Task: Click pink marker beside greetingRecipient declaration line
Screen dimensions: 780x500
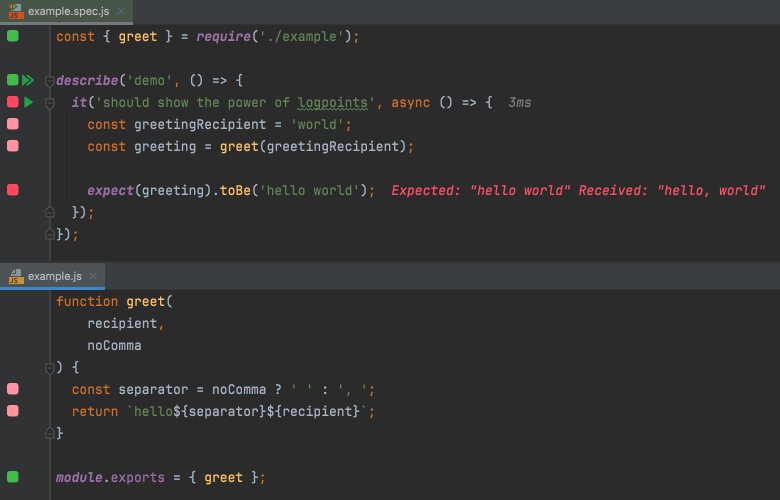Action: (13, 124)
